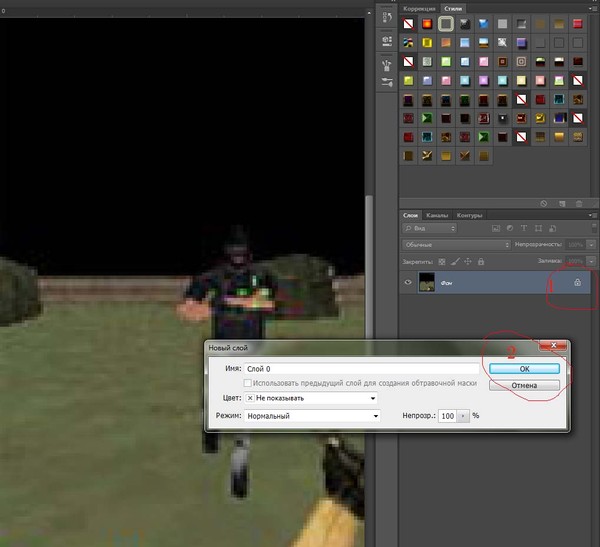Image resolution: width=600 pixels, height=547 pixels.
Task: Click the Отмена button
Action: tap(524, 385)
